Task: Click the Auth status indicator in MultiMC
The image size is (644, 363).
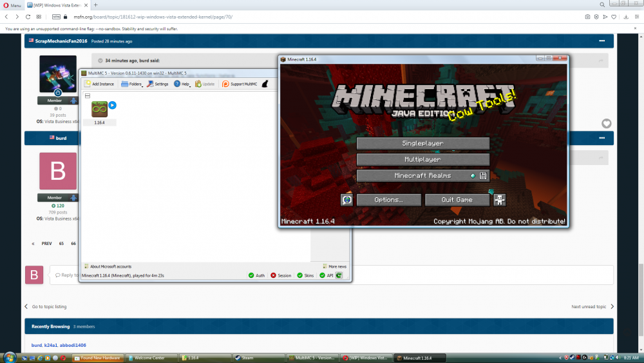Action: coord(257,275)
